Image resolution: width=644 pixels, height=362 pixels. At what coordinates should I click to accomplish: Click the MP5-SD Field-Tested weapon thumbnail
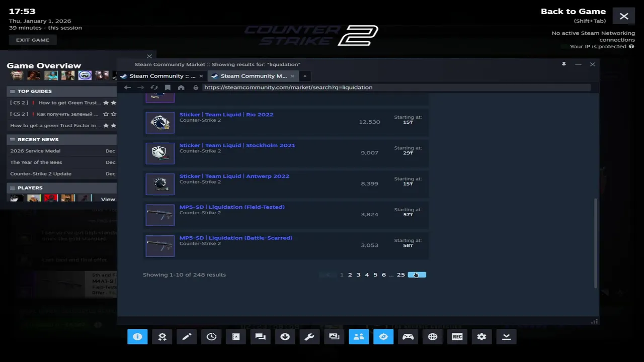160,215
